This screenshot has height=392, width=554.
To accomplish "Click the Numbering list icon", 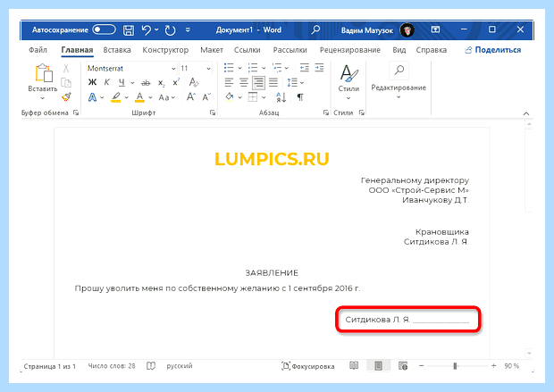I will click(x=253, y=68).
